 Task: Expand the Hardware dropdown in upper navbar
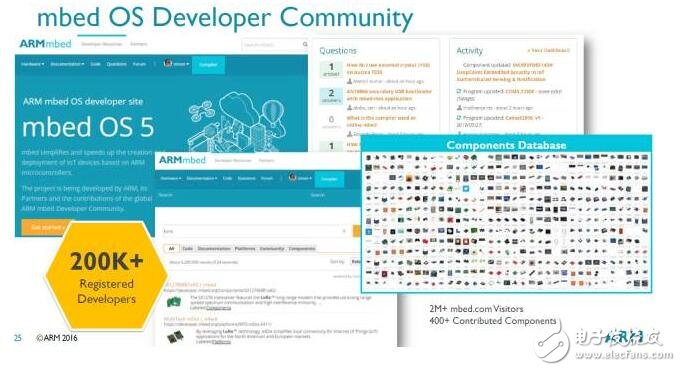point(33,64)
